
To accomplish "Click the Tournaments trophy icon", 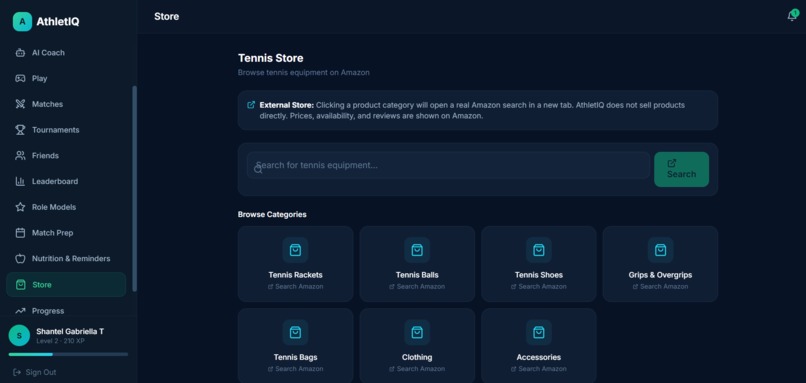I will tap(20, 130).
